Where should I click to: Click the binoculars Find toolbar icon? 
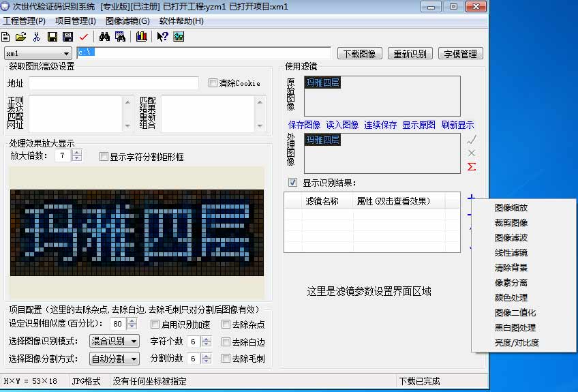[105, 37]
